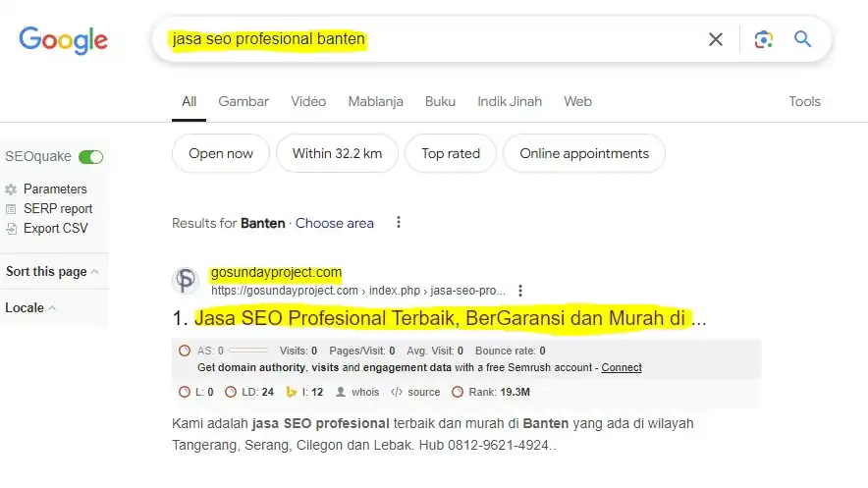Click the whois person icon
Viewport: 868px width, 488px height.
tap(341, 393)
